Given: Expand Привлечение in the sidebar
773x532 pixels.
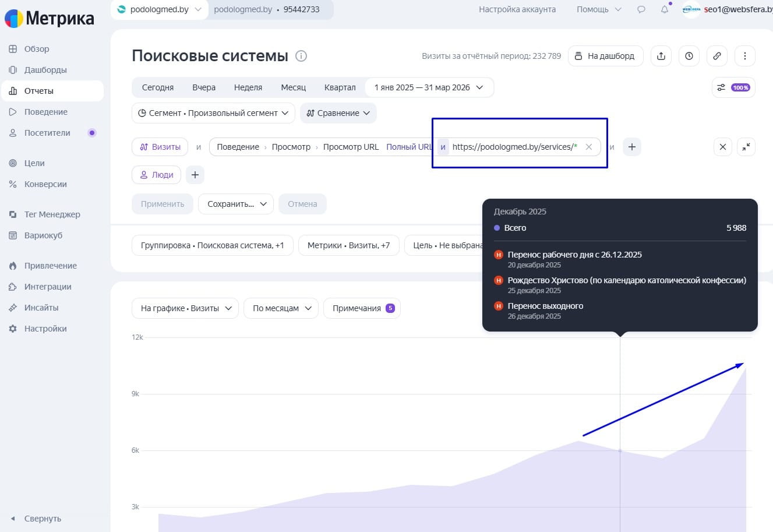Looking at the screenshot, I should (51, 266).
